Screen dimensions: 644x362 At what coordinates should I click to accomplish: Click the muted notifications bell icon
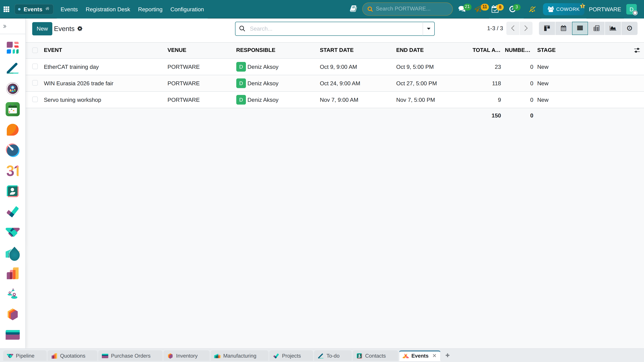click(532, 9)
